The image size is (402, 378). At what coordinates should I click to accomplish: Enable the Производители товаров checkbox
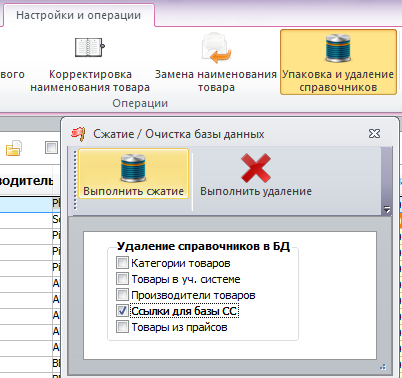coord(122,295)
